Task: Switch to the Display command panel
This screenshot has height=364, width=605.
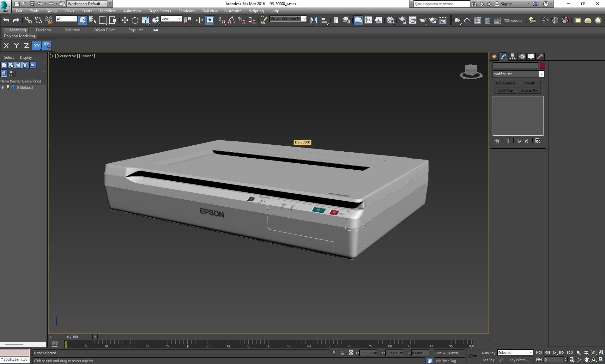Action: pyautogui.click(x=531, y=57)
